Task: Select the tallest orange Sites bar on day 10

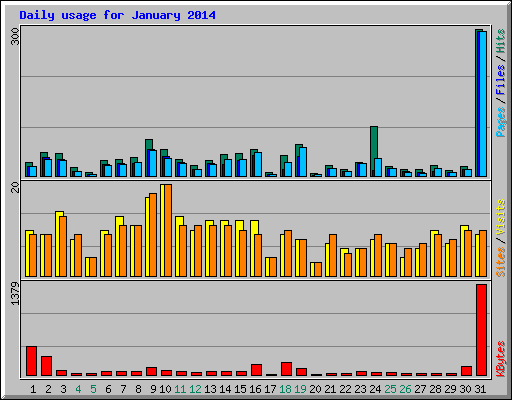Action: tap(168, 230)
